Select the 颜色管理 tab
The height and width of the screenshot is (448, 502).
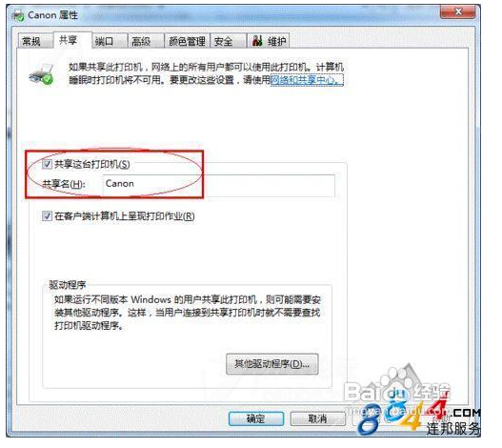187,41
